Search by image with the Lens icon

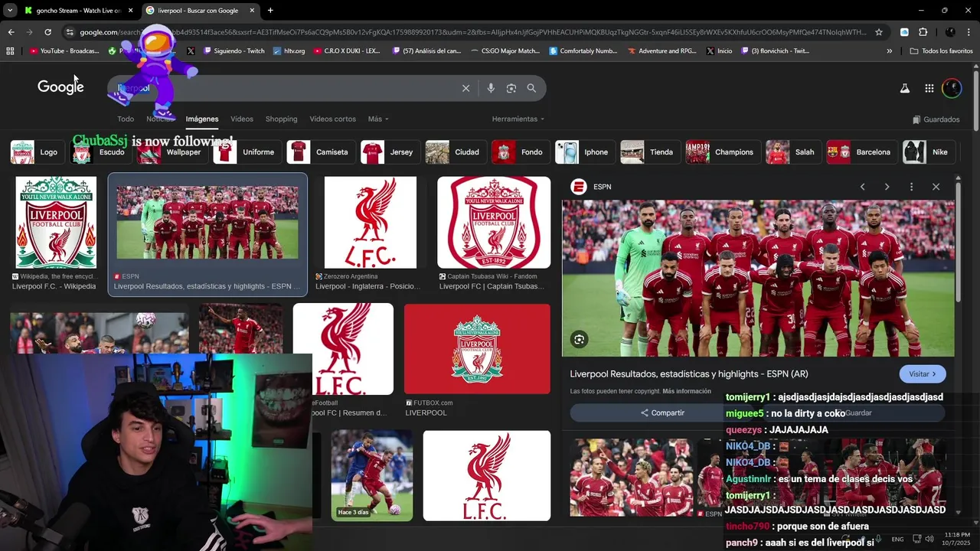click(511, 88)
